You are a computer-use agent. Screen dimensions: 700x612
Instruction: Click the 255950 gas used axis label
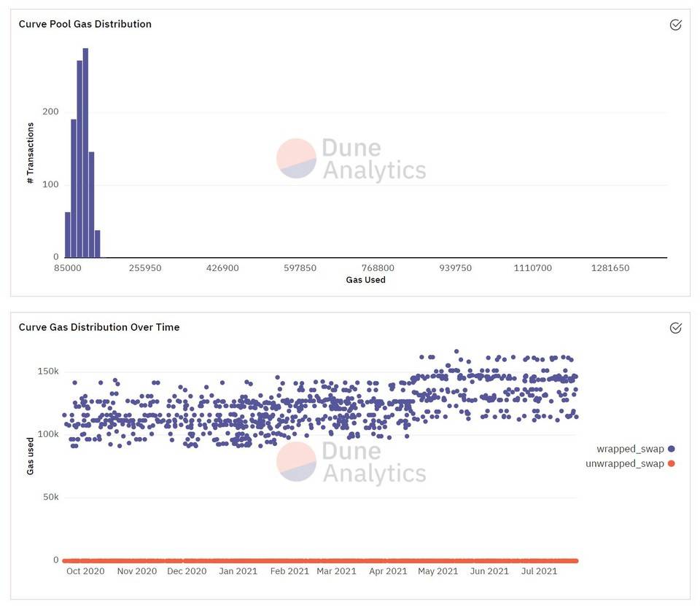[x=145, y=268]
